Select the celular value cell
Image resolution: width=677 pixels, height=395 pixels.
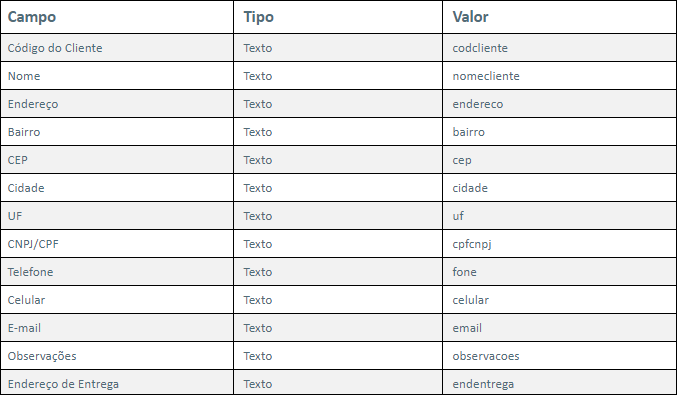(x=560, y=300)
